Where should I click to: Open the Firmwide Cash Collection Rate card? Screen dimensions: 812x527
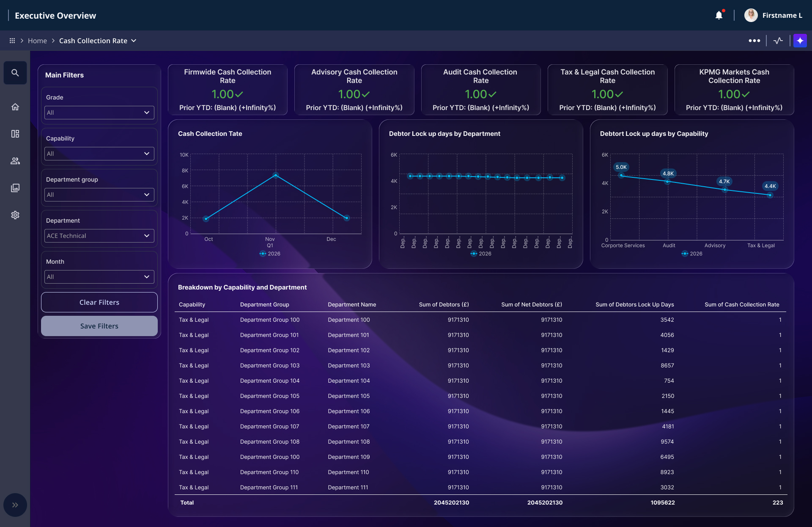[228, 90]
